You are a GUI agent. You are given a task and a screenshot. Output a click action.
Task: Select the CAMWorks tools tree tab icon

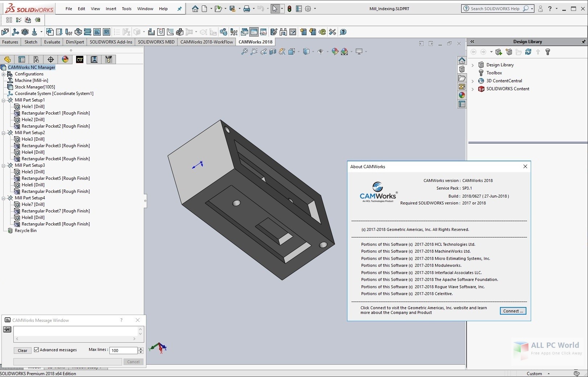(109, 59)
